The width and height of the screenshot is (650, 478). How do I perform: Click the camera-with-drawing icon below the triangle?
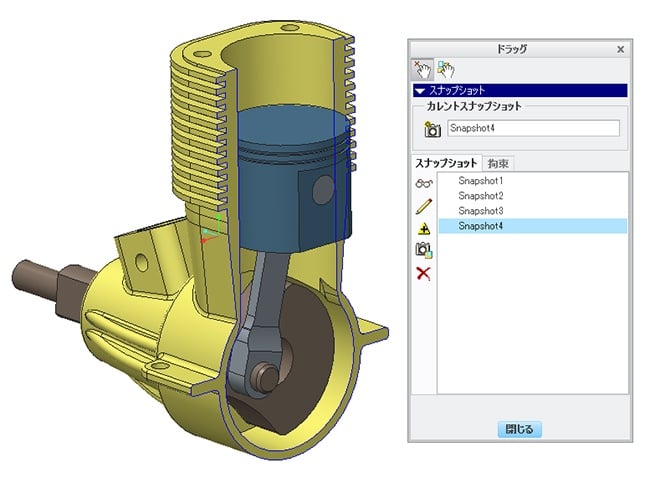(423, 250)
